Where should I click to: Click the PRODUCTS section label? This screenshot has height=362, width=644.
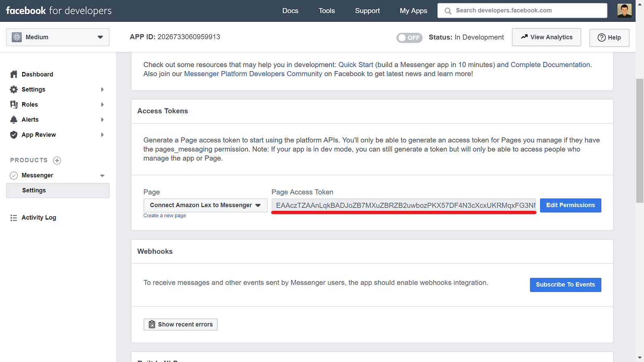coord(29,160)
